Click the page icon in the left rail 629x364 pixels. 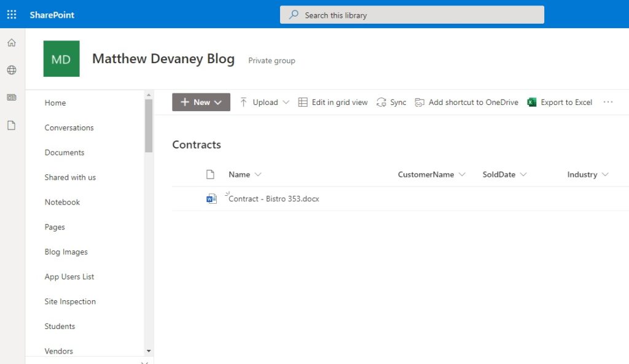tap(11, 123)
